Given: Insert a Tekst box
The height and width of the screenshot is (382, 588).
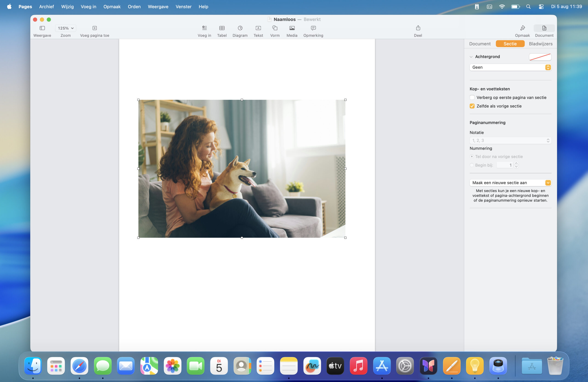Looking at the screenshot, I should 258,28.
